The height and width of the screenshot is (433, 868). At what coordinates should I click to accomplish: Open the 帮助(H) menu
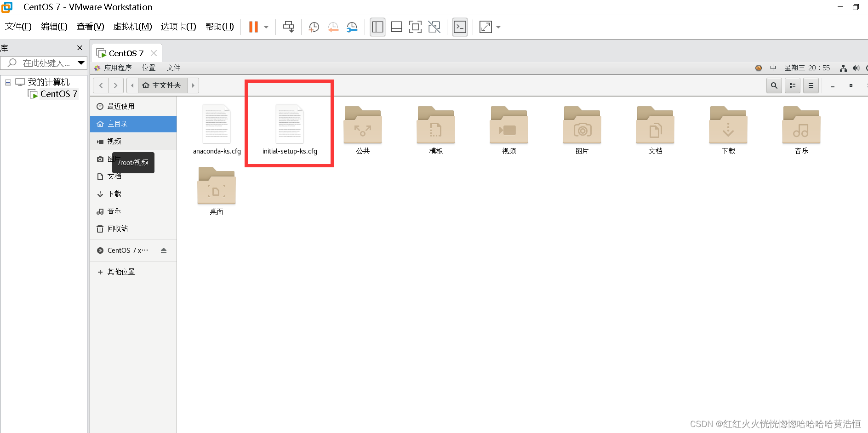[x=220, y=27]
